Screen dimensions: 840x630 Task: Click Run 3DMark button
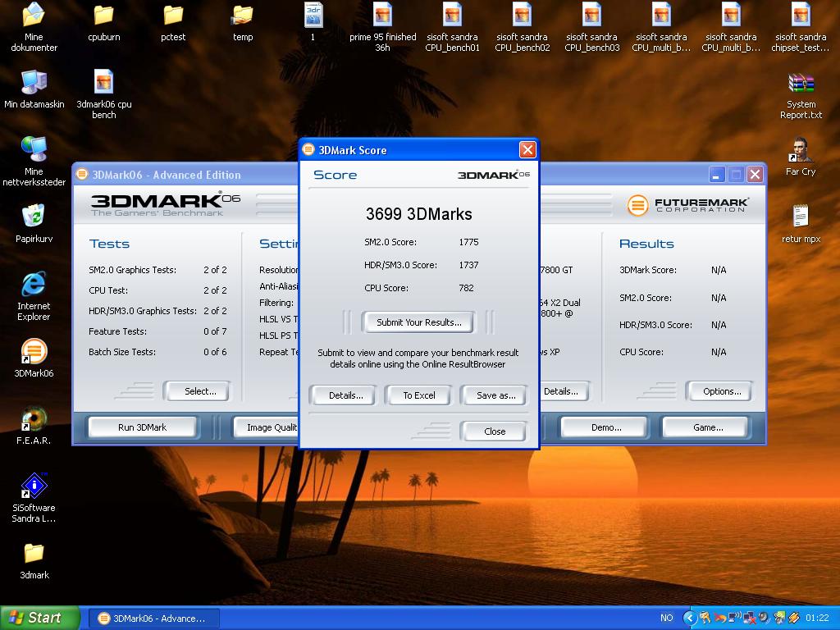point(143,427)
